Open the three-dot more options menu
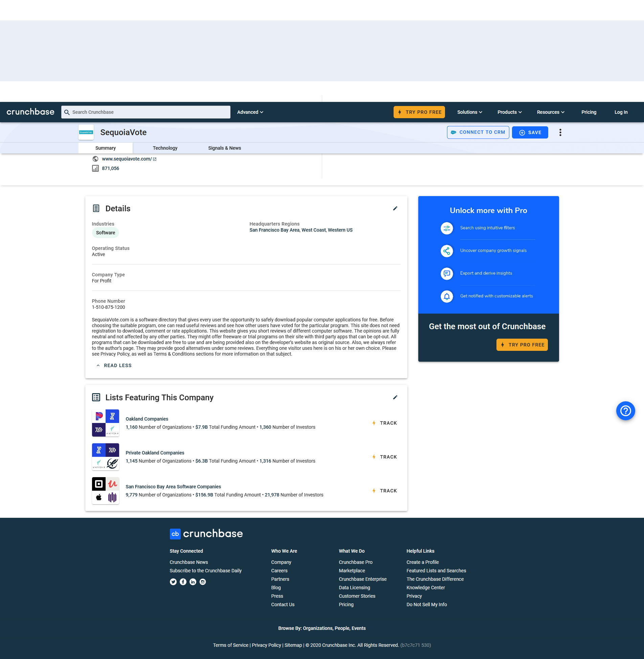 click(560, 132)
